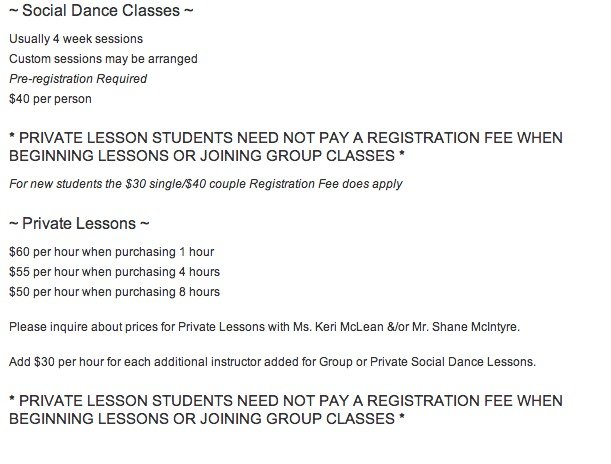
Task: Click '$55 per hour when purchasing 4 hours'
Action: [x=115, y=272]
